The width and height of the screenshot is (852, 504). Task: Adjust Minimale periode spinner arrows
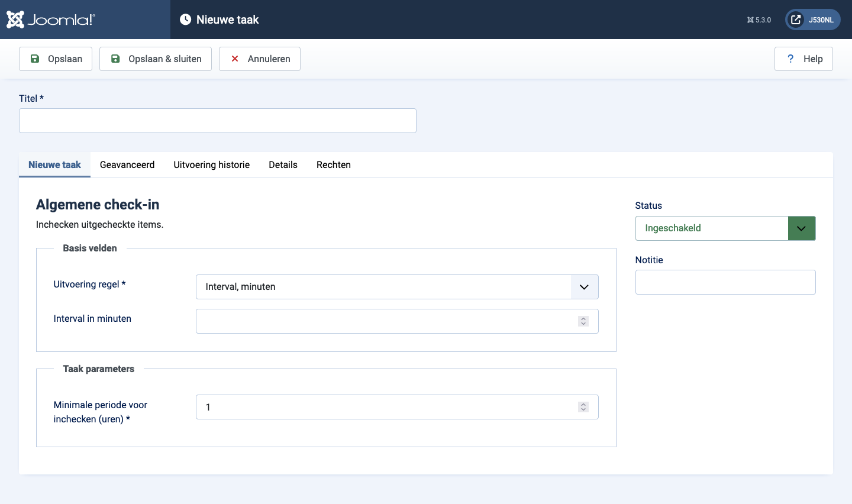[583, 407]
